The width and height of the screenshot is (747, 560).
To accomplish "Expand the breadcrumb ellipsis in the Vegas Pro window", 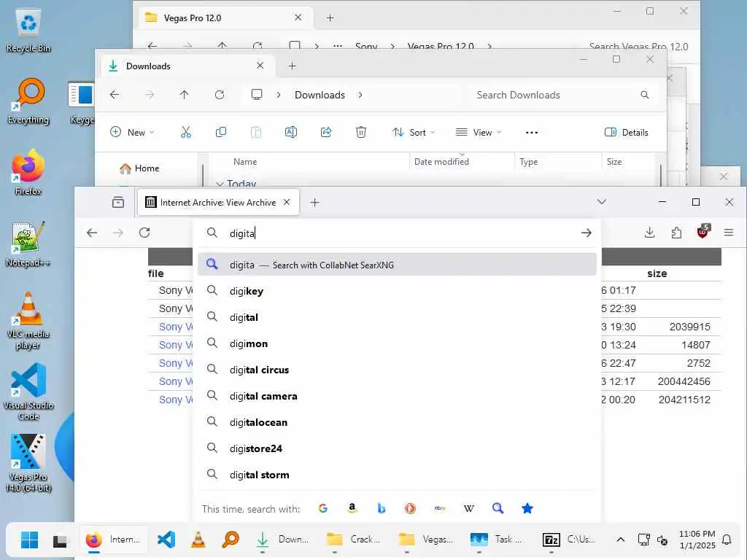I will pos(337,46).
